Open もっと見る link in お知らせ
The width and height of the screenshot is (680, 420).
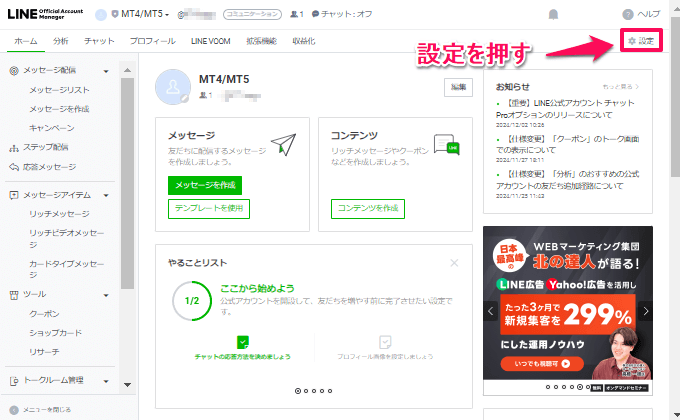tap(621, 87)
